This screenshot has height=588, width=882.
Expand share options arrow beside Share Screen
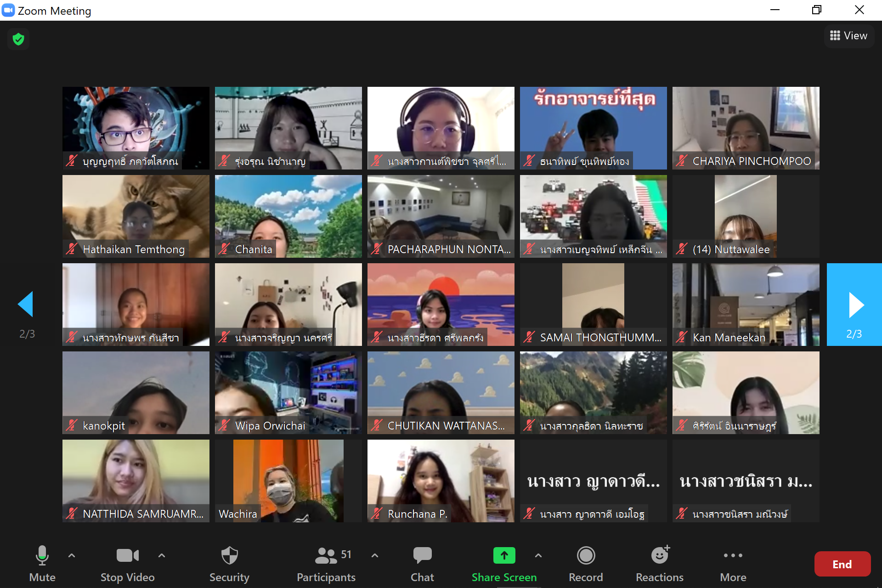[538, 555]
